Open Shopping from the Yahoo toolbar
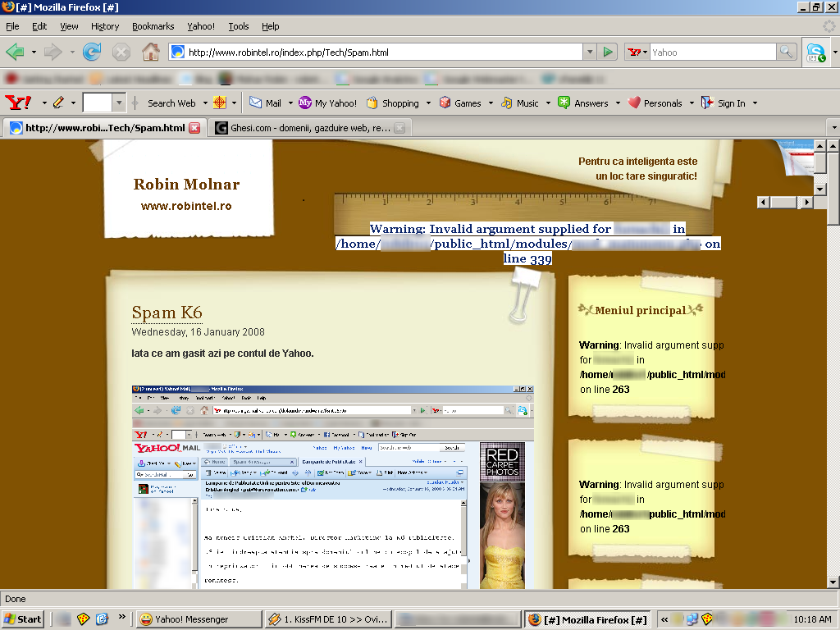The width and height of the screenshot is (840, 630). (x=393, y=103)
